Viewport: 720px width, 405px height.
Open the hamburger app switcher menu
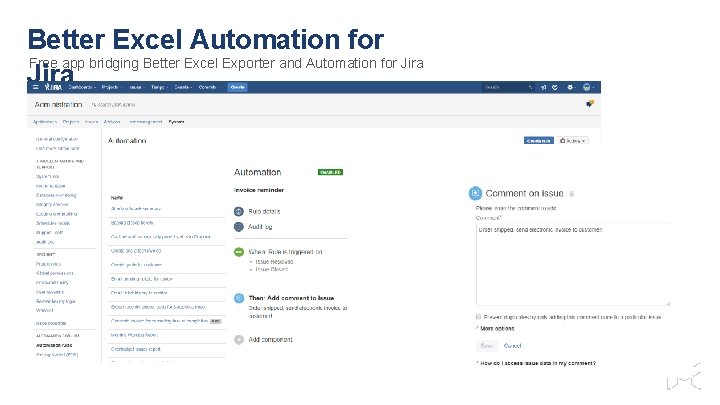tap(36, 87)
